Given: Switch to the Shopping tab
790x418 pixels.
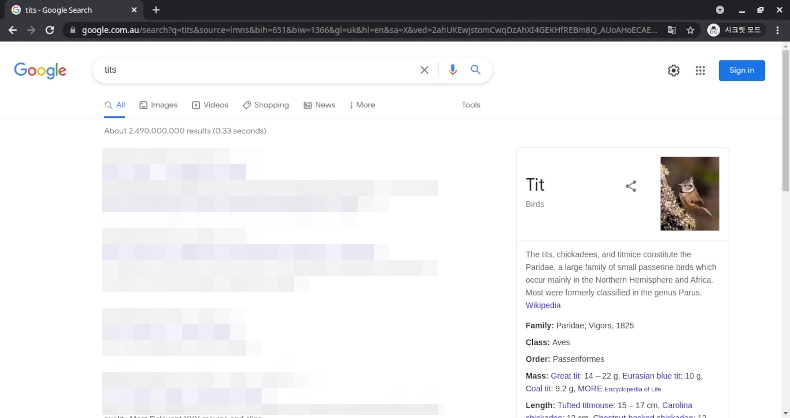Looking at the screenshot, I should coord(266,105).
